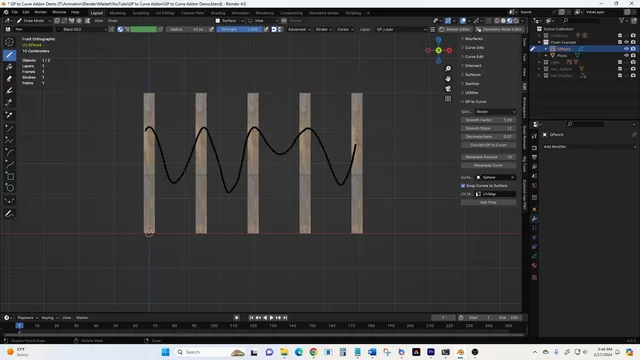Select the Annotate tool at toolbar bottom

coord(9,214)
